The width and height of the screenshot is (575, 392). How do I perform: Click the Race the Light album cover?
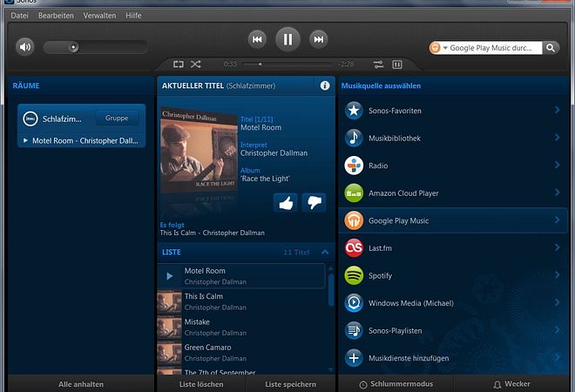tap(200, 150)
